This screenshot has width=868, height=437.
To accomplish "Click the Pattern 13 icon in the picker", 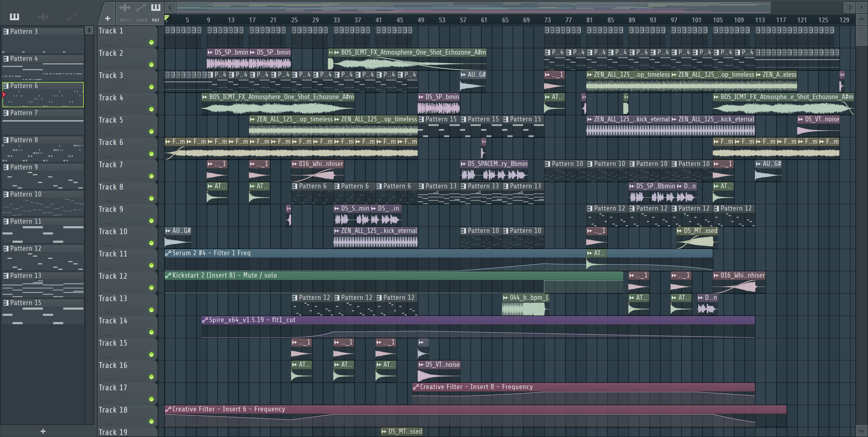I will click(x=6, y=275).
